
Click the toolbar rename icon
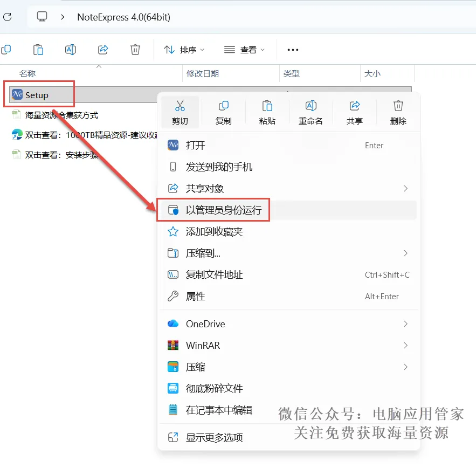click(71, 50)
